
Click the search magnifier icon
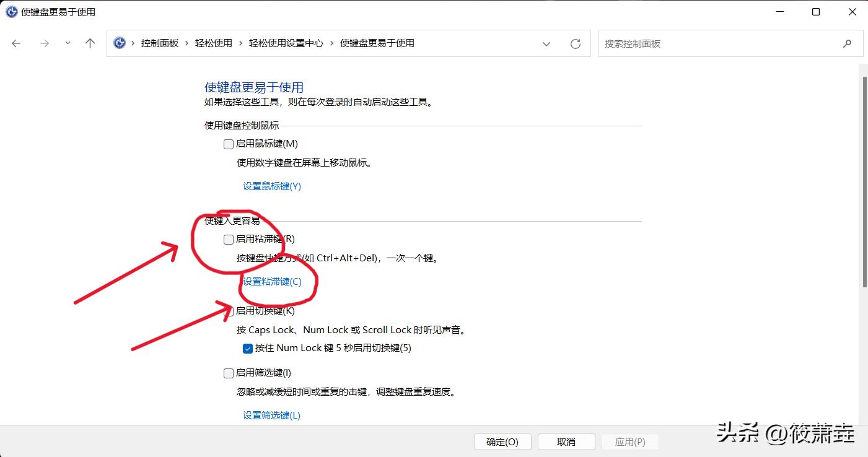click(847, 43)
